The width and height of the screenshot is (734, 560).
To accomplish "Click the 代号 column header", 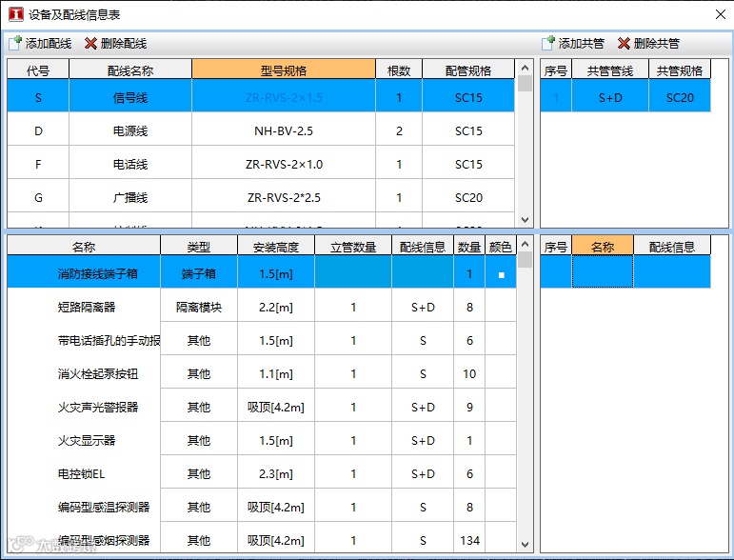I will pos(38,70).
